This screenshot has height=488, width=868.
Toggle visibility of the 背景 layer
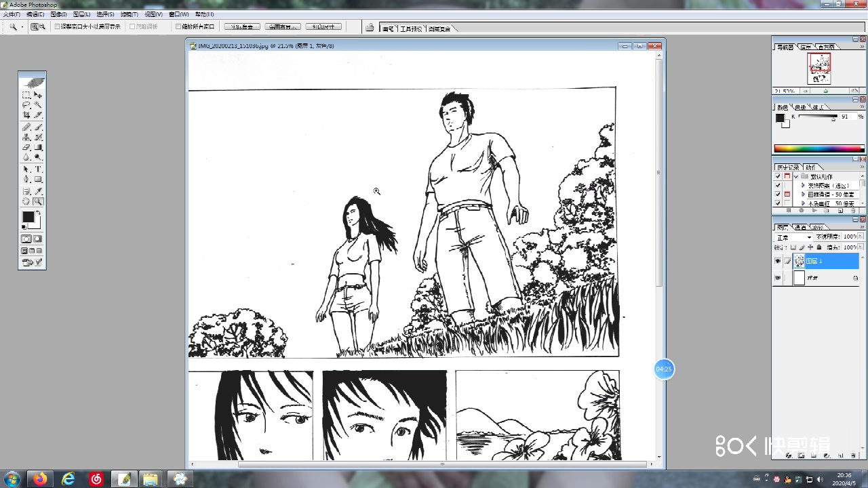tap(778, 278)
